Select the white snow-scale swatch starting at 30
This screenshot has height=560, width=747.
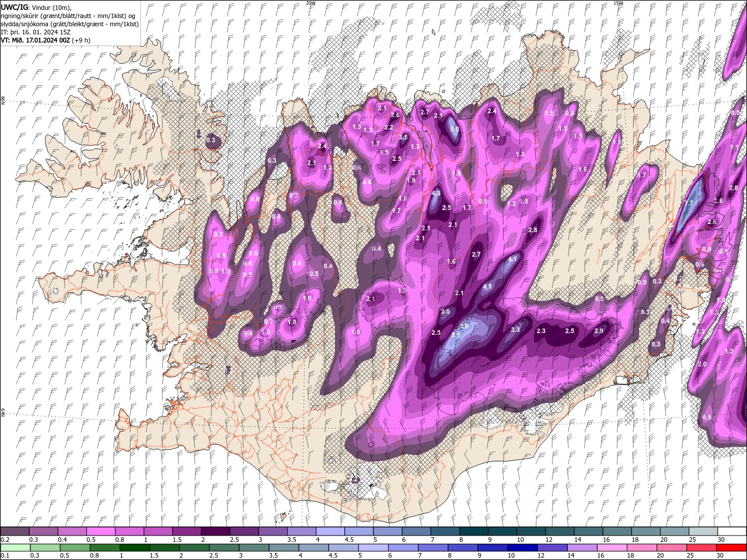click(x=732, y=531)
